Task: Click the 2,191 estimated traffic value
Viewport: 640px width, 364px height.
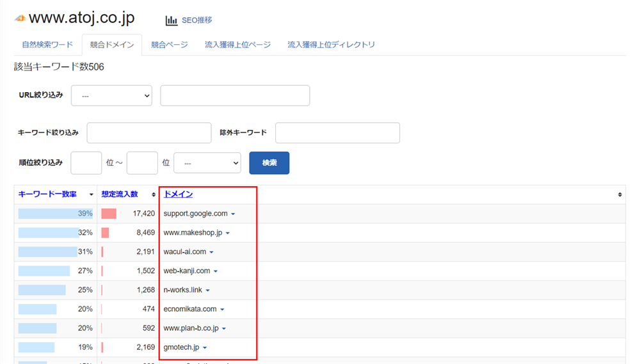Action: click(146, 252)
